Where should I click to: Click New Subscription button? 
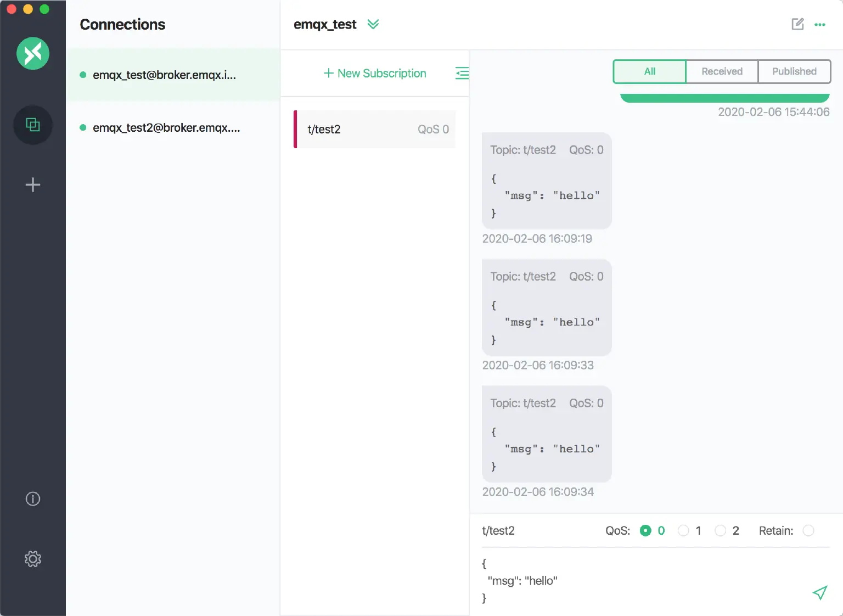(375, 73)
